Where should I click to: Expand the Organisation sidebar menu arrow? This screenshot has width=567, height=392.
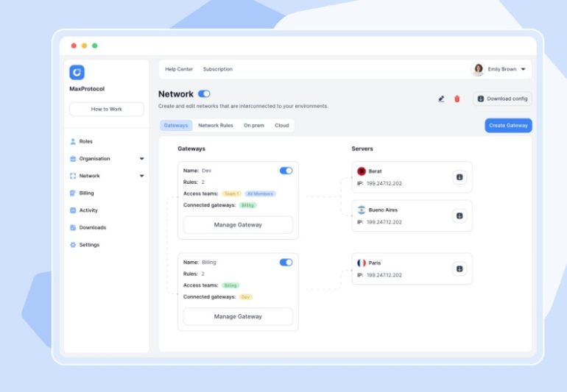(x=141, y=159)
